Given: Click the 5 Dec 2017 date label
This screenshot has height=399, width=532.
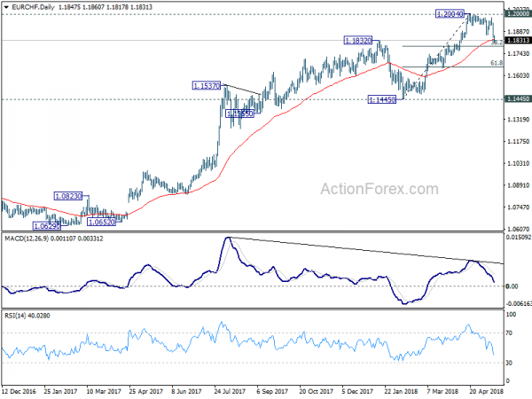Looking at the screenshot, I should [x=357, y=392].
